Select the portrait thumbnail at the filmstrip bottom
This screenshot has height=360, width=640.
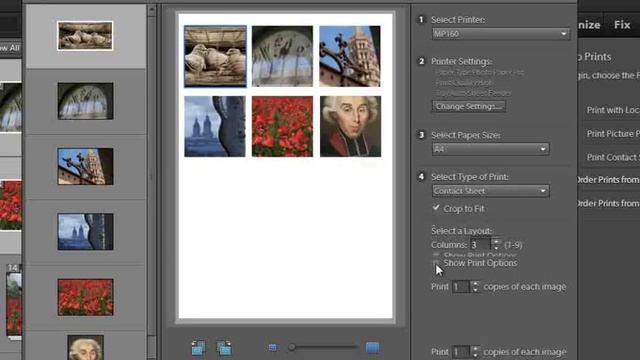pyautogui.click(x=85, y=348)
